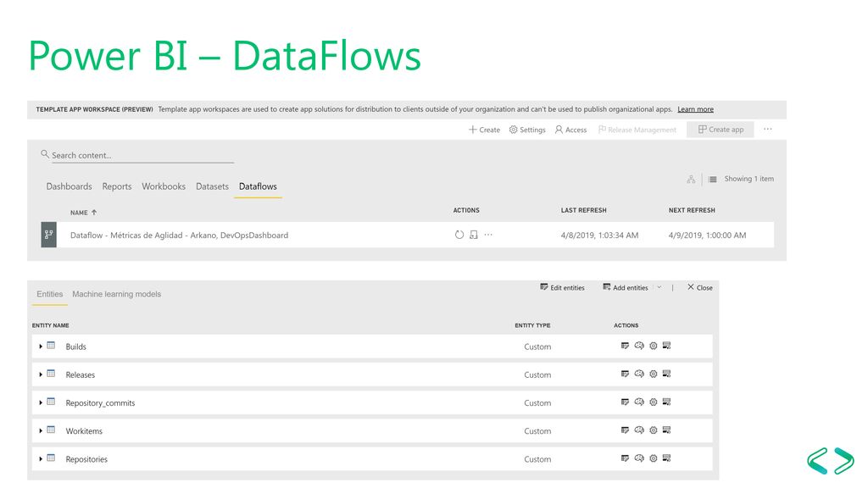Switch to the Dashboards tab

click(70, 186)
